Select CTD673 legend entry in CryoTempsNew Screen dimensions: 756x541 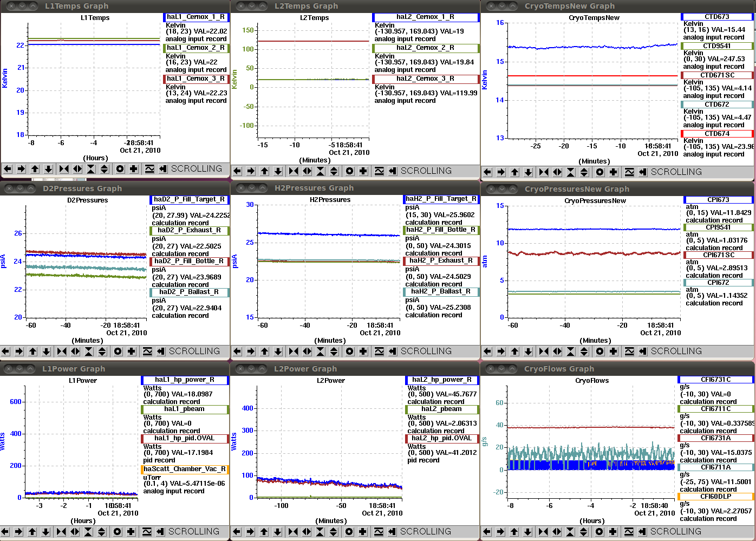click(x=717, y=17)
